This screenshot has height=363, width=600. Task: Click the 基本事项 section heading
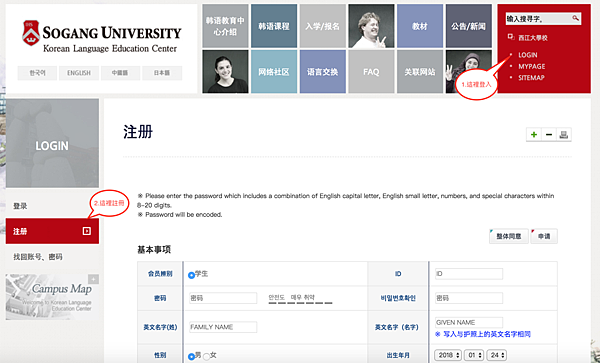point(154,250)
